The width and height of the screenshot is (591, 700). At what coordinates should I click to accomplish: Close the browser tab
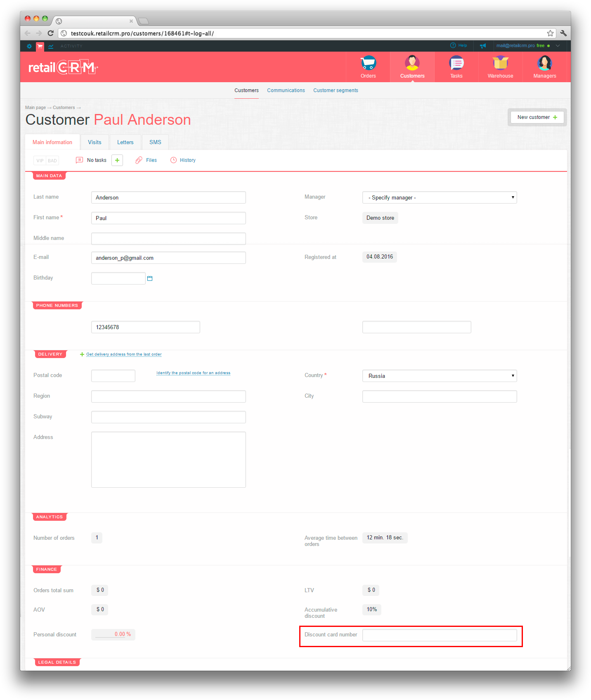tap(131, 21)
